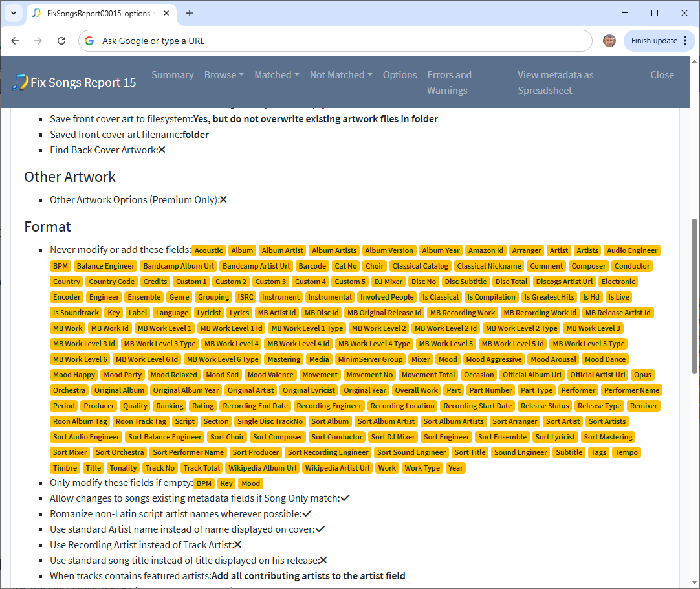Click the cross beside Find Back Cover Artwork
The image size is (700, 589).
click(162, 150)
